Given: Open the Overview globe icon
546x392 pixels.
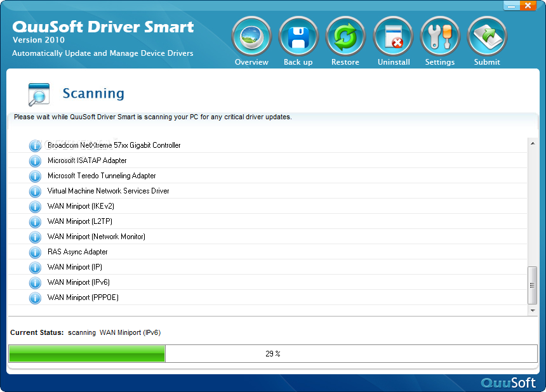Looking at the screenshot, I should click(x=251, y=37).
